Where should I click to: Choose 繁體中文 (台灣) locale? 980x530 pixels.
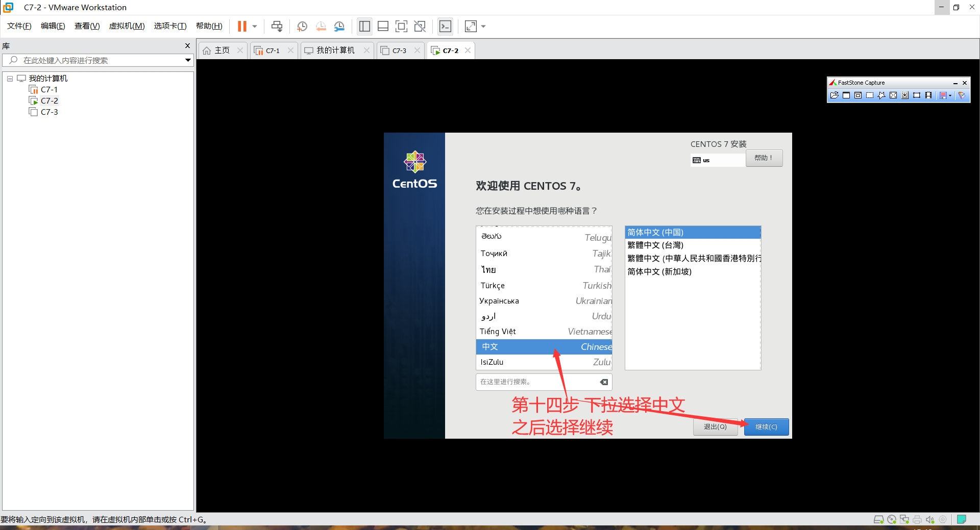(x=693, y=245)
